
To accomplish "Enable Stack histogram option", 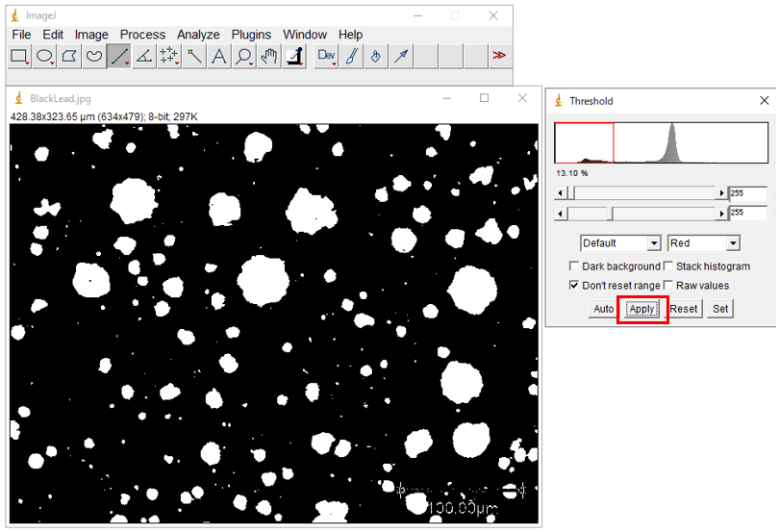I will (667, 266).
